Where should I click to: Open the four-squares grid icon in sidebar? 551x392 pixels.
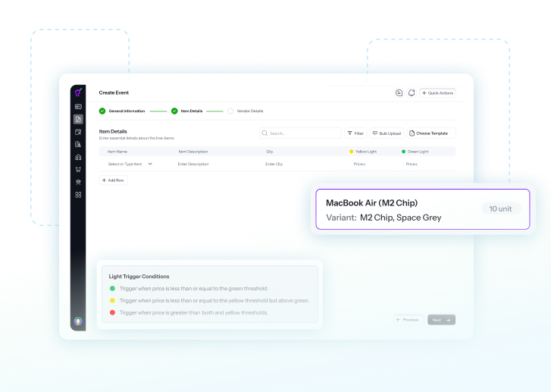tap(78, 195)
